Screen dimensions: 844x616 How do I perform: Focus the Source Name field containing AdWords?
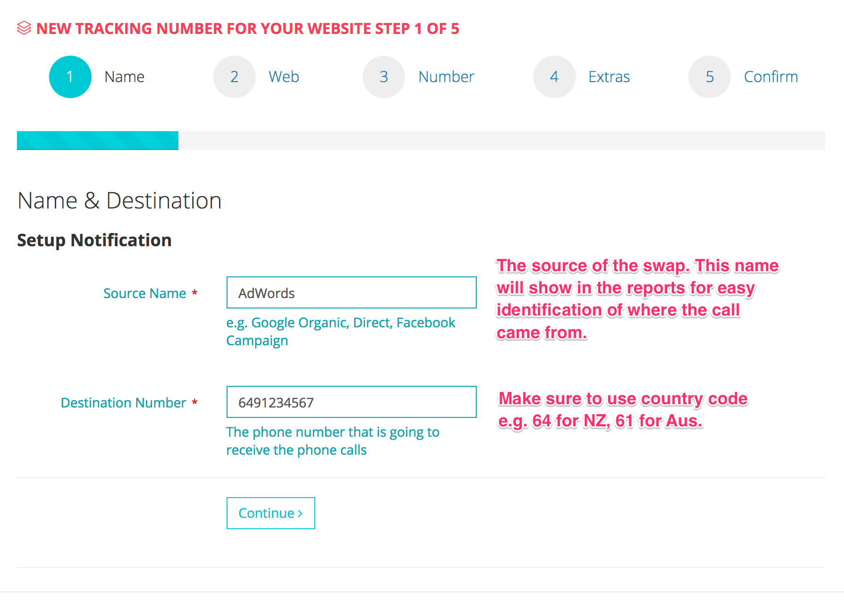(x=351, y=293)
